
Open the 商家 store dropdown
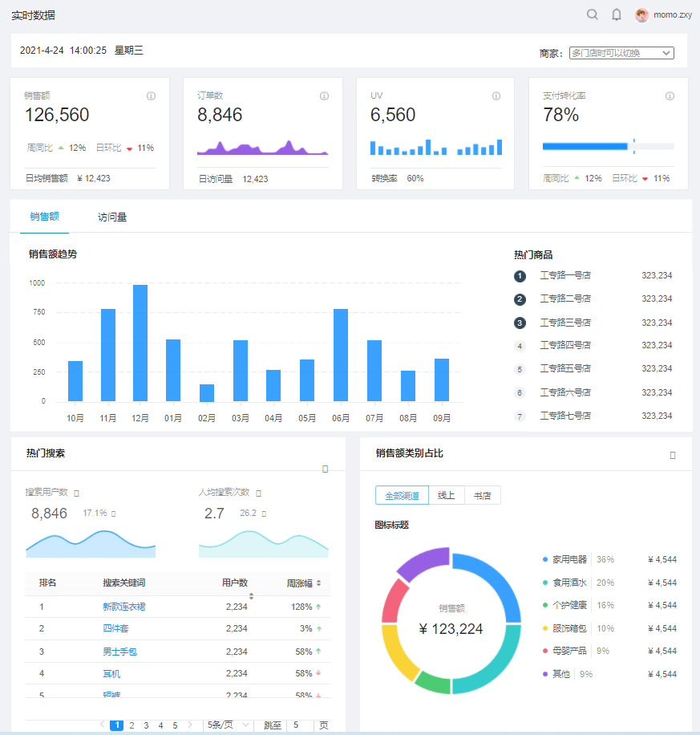point(621,53)
